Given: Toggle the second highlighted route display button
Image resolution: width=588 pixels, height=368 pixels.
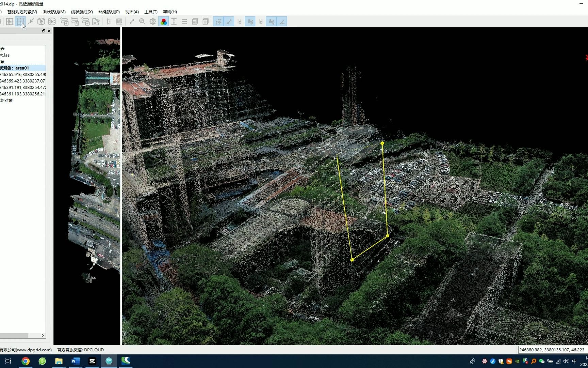Looking at the screenshot, I should [271, 21].
